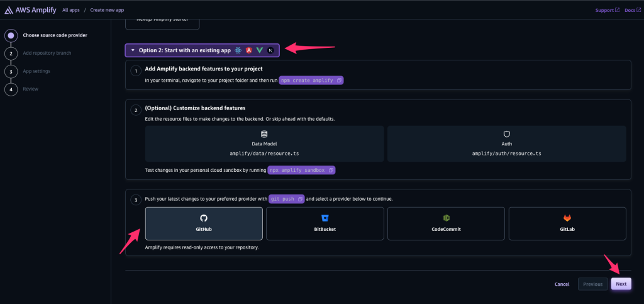Select CodeCommit as source provider

coord(446,223)
